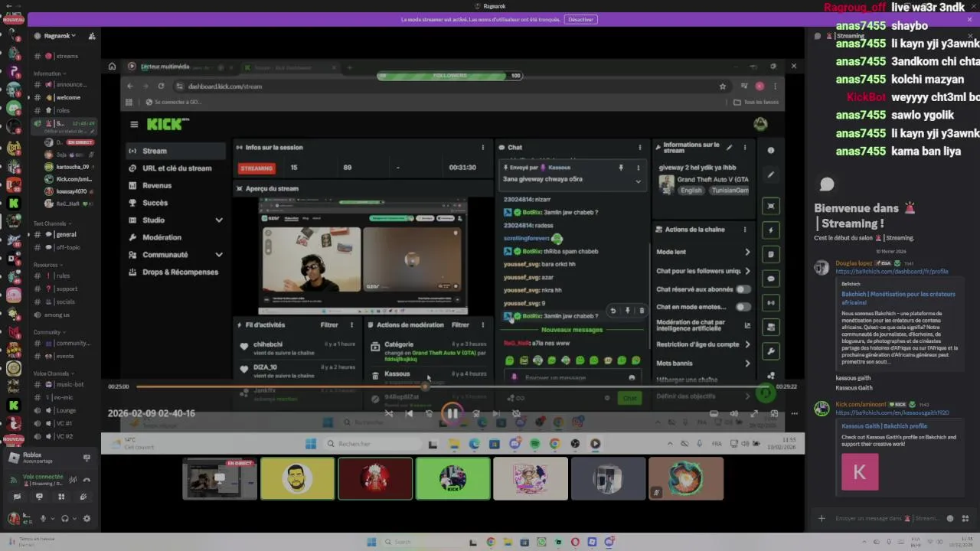
Task: Select the green KICK participant tile
Action: pyautogui.click(x=452, y=479)
